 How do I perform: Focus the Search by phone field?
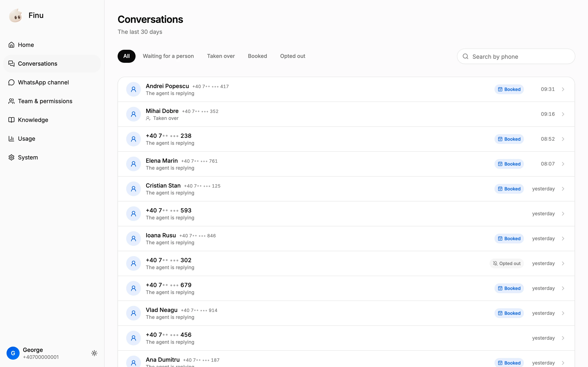[516, 56]
